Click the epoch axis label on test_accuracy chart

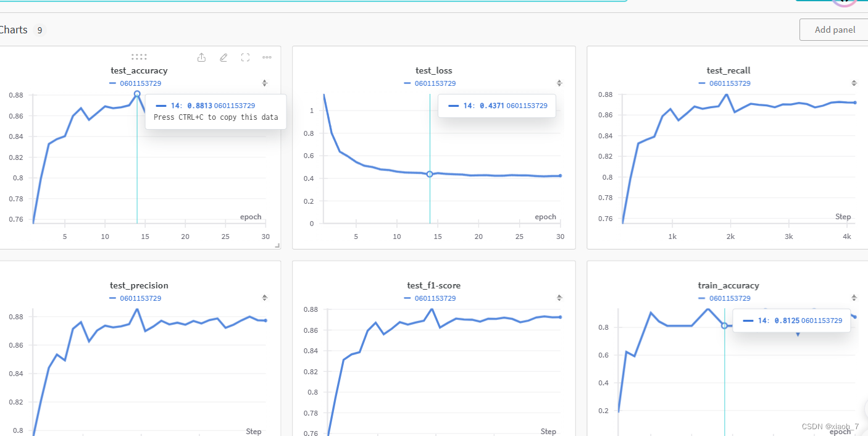point(251,217)
